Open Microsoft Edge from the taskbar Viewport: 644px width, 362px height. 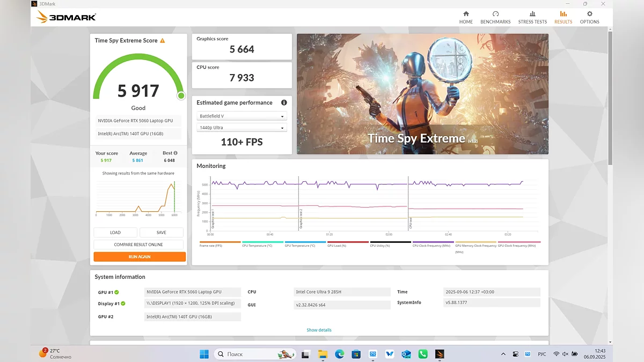[339, 354]
